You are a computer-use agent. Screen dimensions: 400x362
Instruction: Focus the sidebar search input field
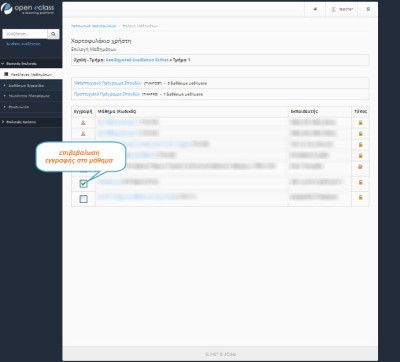(25, 34)
